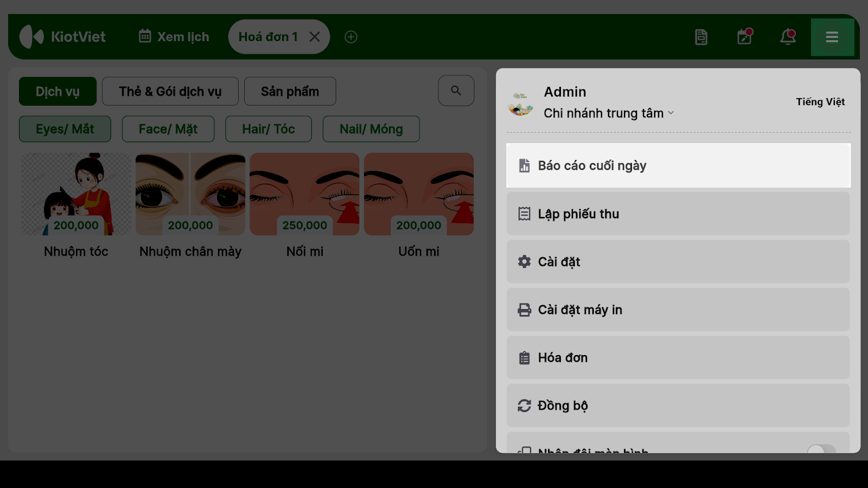Choose Lập phiếu thu menu item
This screenshot has height=488, width=868.
[678, 214]
